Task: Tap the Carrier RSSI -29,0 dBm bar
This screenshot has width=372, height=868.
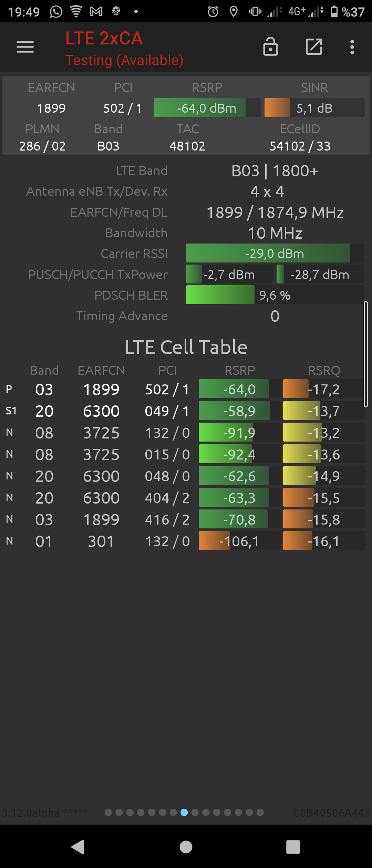Action: pyautogui.click(x=275, y=253)
